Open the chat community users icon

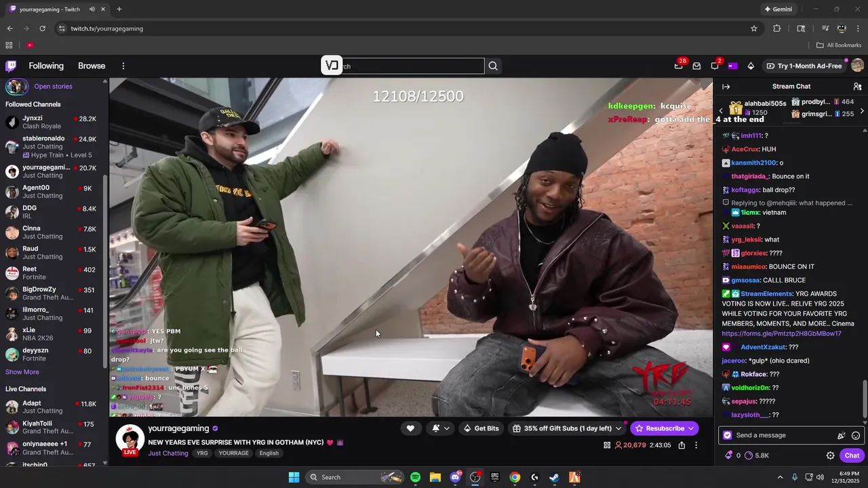(x=857, y=86)
